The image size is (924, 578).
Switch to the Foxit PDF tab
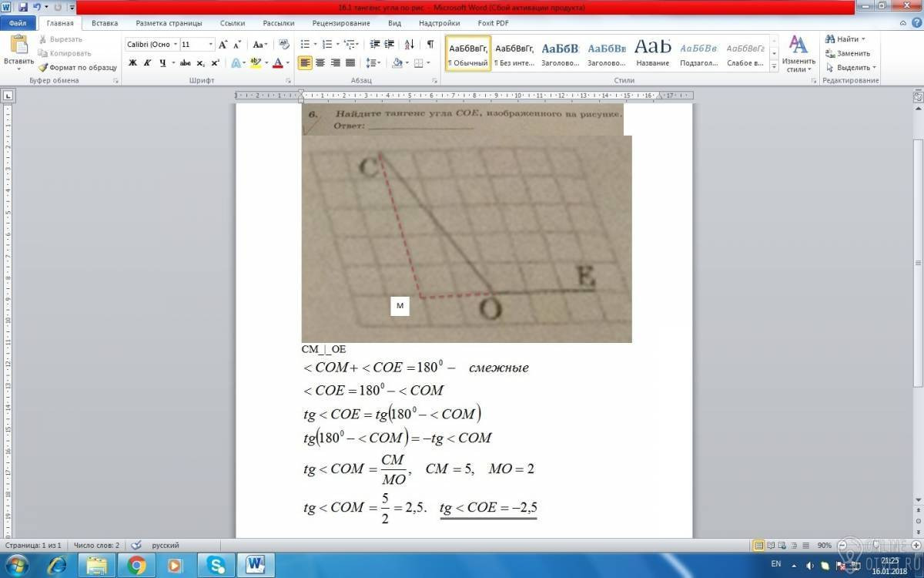point(493,23)
